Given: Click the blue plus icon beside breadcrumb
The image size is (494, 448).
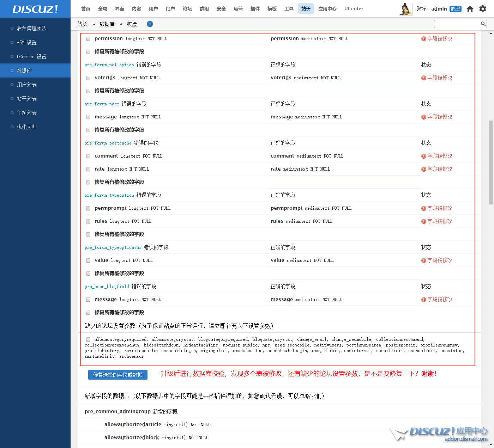Looking at the screenshot, I should tap(150, 24).
